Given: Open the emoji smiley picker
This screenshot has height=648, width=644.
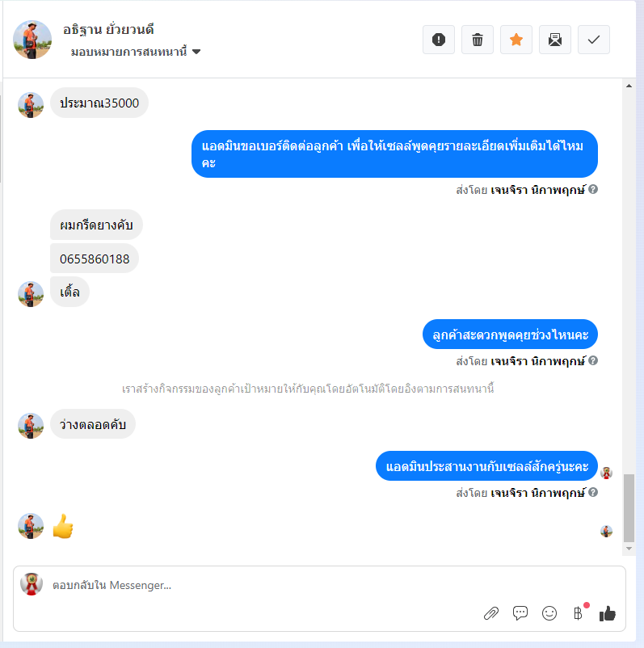Looking at the screenshot, I should click(549, 613).
